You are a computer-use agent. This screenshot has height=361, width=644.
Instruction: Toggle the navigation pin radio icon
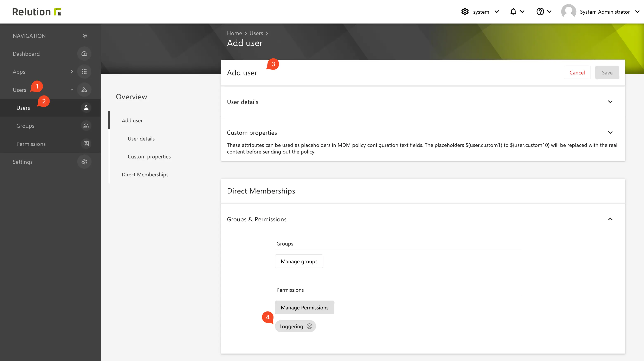click(x=85, y=36)
